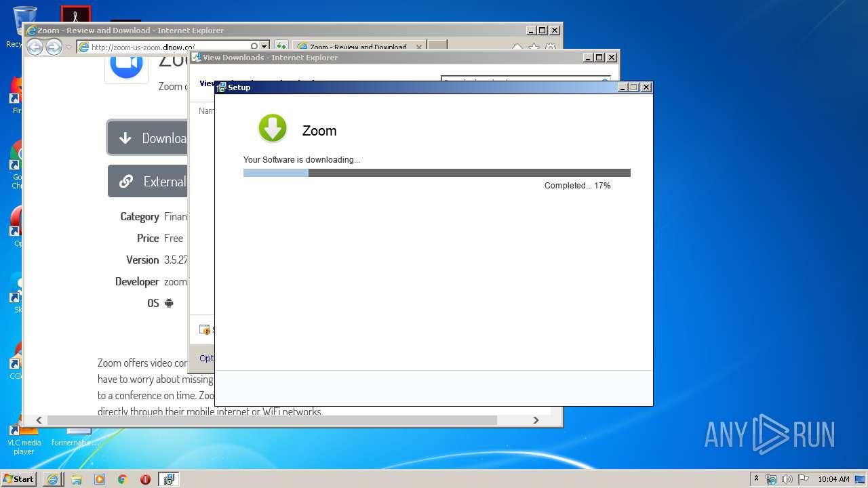Image resolution: width=868 pixels, height=488 pixels.
Task: Open Windows Media Player taskbar icon
Action: 100,479
